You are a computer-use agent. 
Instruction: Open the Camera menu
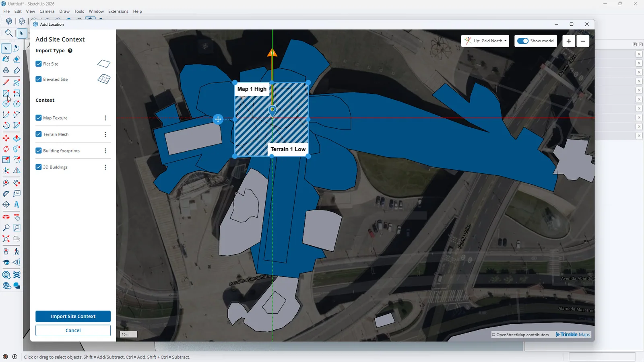pyautogui.click(x=47, y=11)
